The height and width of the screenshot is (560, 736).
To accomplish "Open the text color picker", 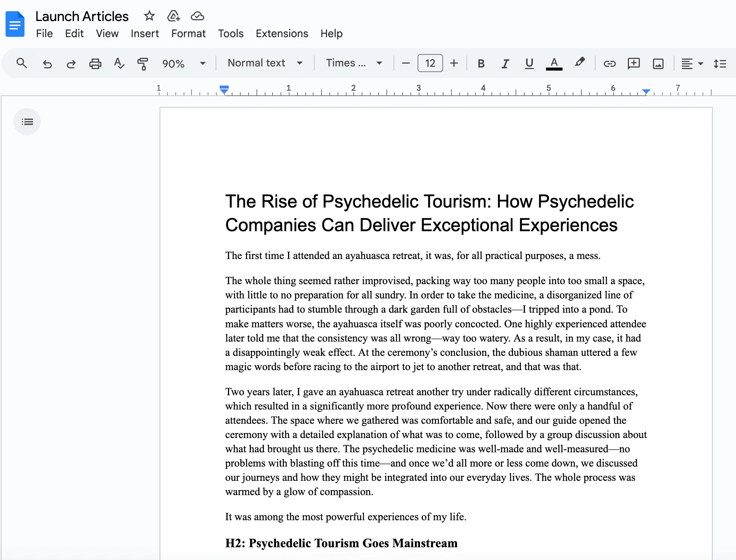I will pyautogui.click(x=554, y=63).
